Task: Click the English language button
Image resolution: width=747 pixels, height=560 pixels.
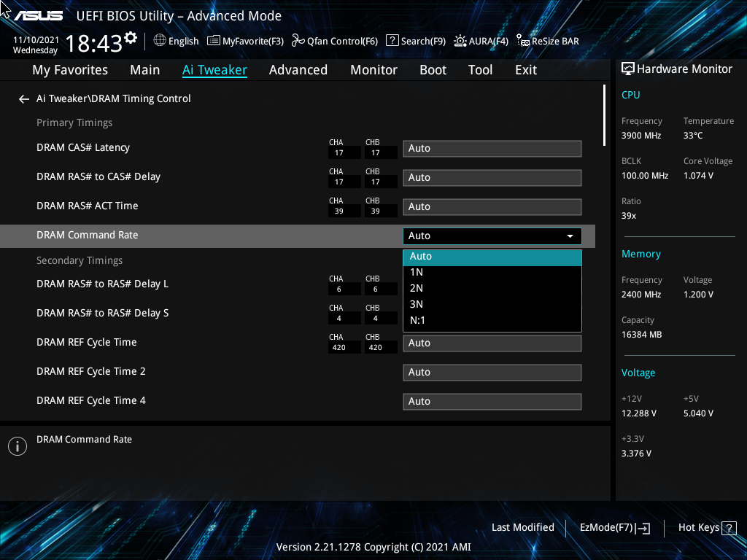Action: [x=176, y=41]
